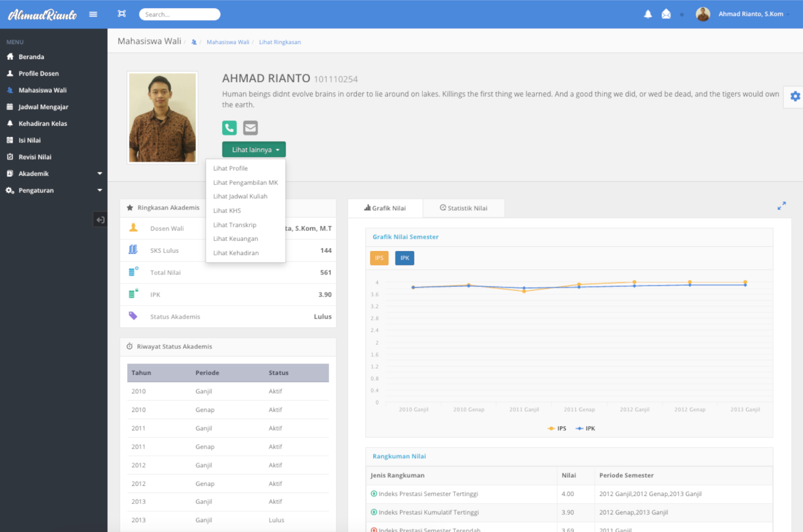Screen dimensions: 803x532
Task: Click the search input field
Action: pos(179,14)
